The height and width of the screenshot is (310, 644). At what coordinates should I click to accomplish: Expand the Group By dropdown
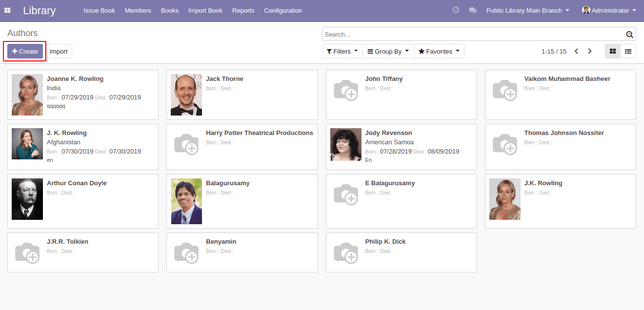click(x=388, y=51)
